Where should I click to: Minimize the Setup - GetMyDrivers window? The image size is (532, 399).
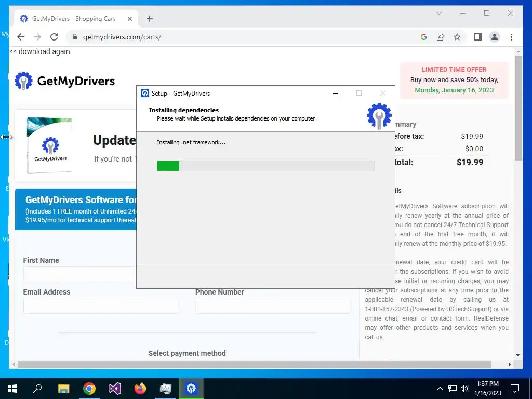tap(336, 94)
